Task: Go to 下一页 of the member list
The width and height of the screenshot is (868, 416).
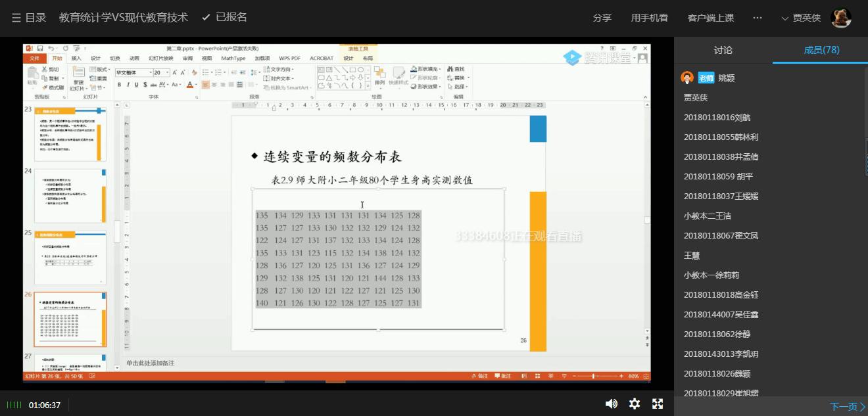Action: click(x=847, y=407)
